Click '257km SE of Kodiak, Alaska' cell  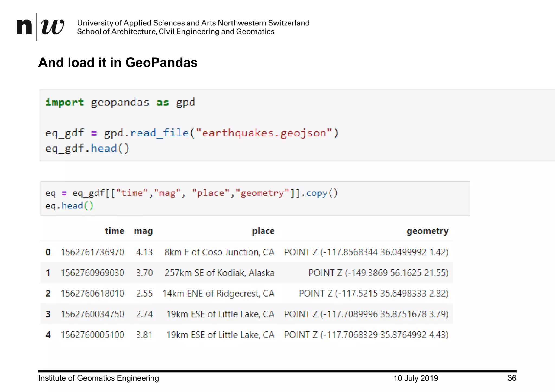pyautogui.click(x=220, y=273)
